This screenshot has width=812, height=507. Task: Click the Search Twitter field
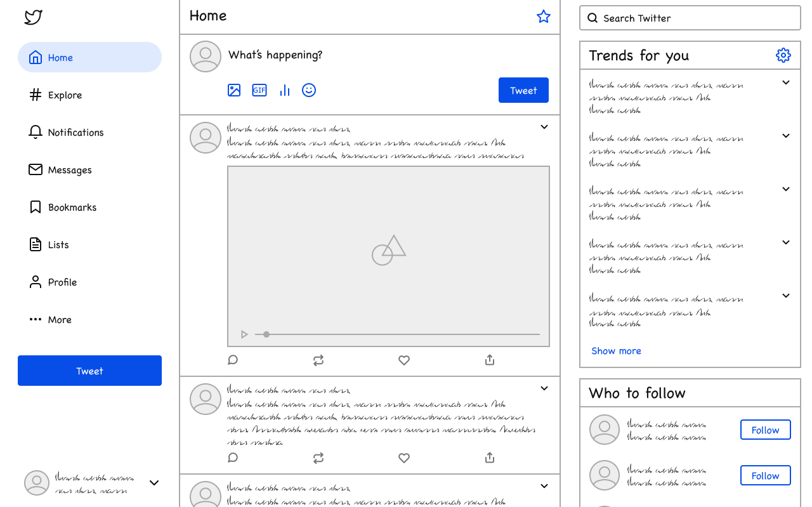[690, 18]
